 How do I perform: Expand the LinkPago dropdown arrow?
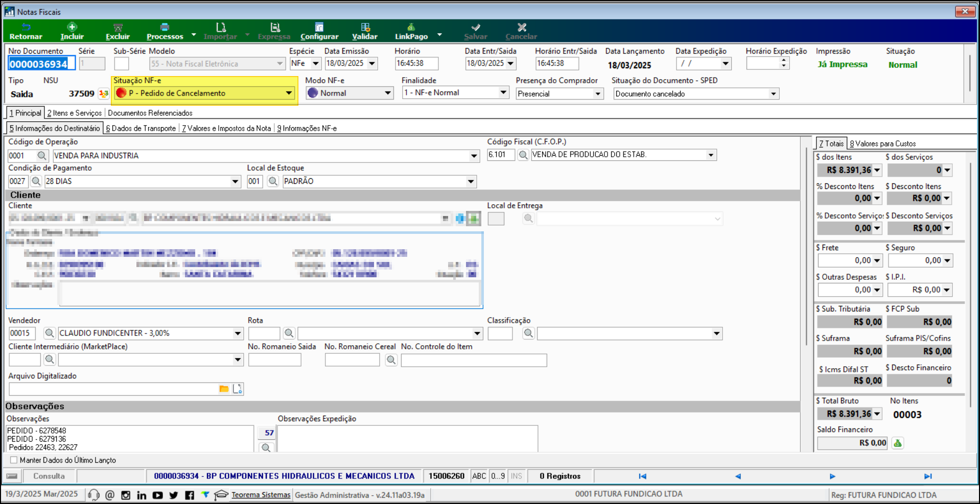tap(439, 35)
